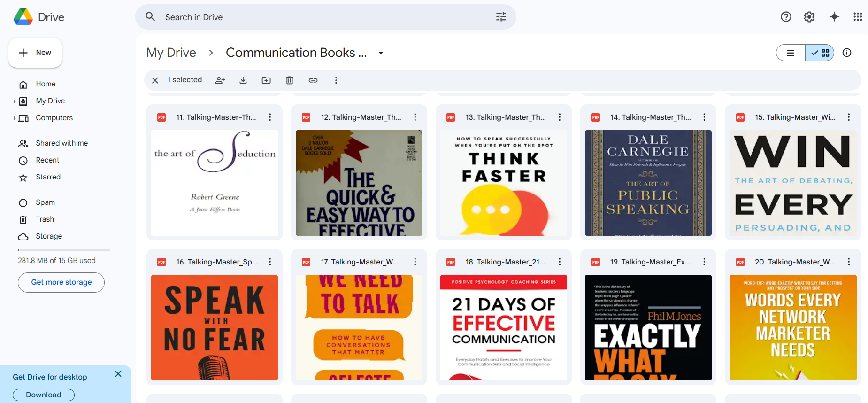868x403 pixels.
Task: Click the Communication Books breadcrumb title
Action: pos(296,53)
